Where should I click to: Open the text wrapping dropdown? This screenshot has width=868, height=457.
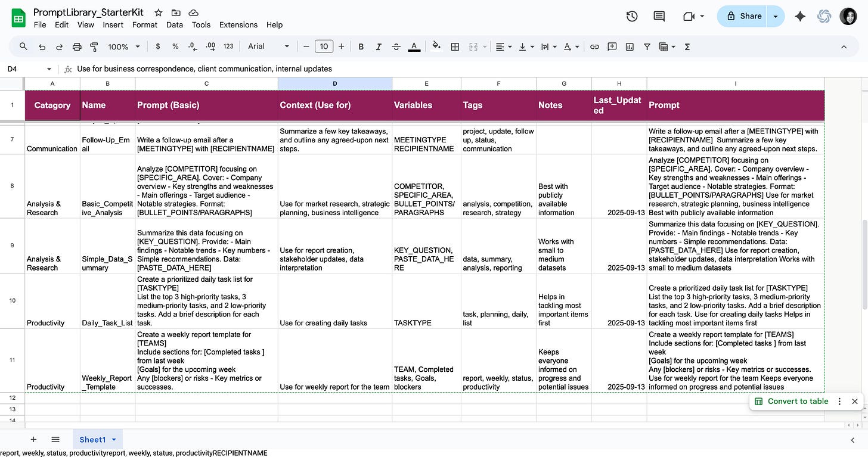click(548, 46)
